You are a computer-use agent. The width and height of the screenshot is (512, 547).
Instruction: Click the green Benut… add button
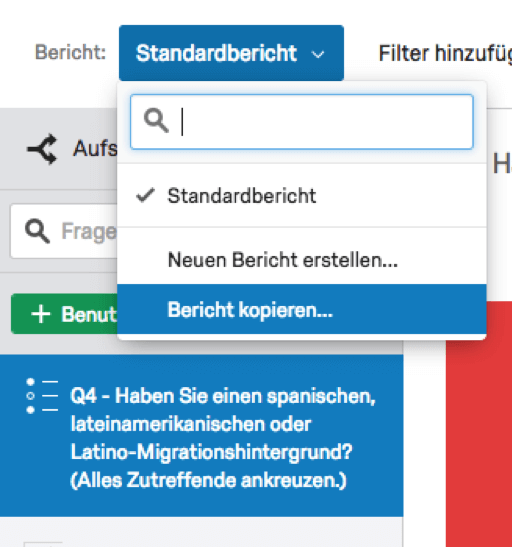pyautogui.click(x=65, y=314)
